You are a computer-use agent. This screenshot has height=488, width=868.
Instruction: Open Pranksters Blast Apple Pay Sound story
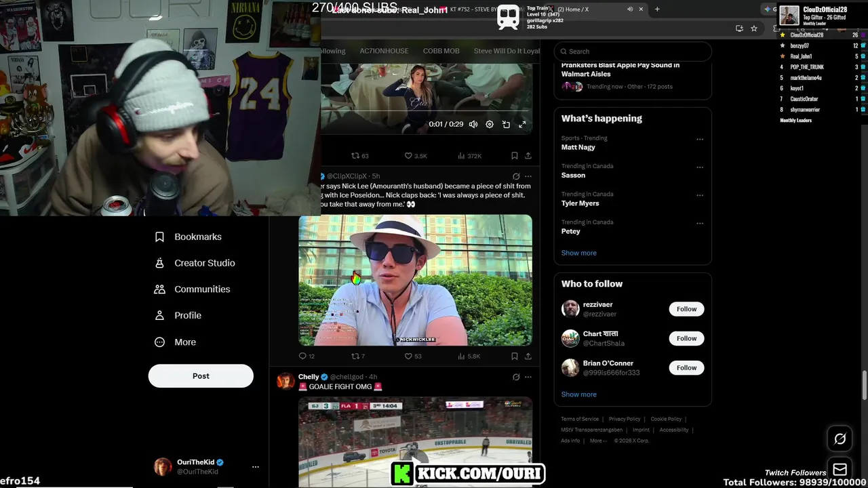point(620,69)
